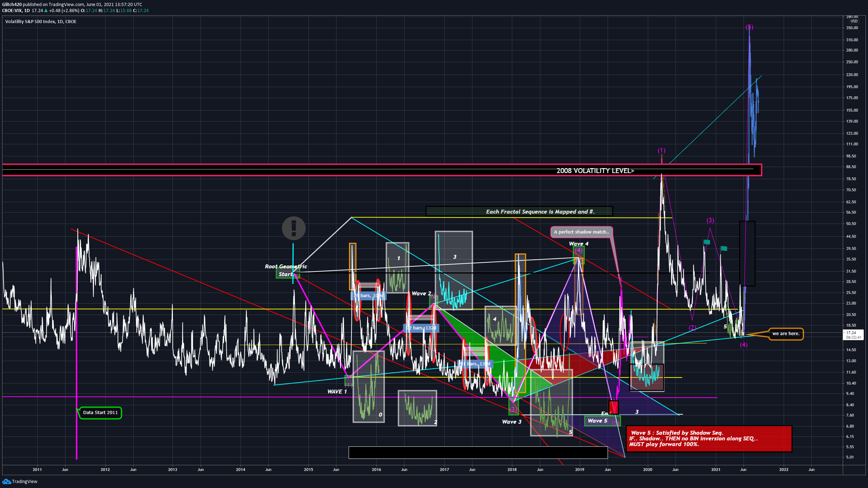868x488 pixels.
Task: Click the TradingView logo icon
Action: point(6,482)
